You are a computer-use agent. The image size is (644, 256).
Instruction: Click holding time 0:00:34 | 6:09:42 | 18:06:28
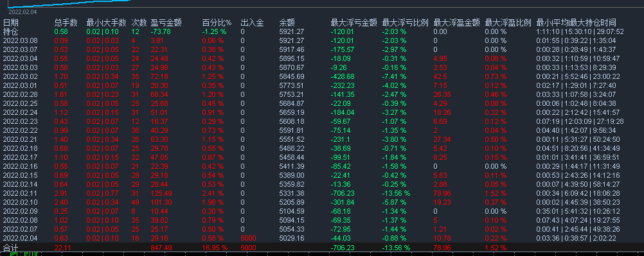click(x=578, y=193)
